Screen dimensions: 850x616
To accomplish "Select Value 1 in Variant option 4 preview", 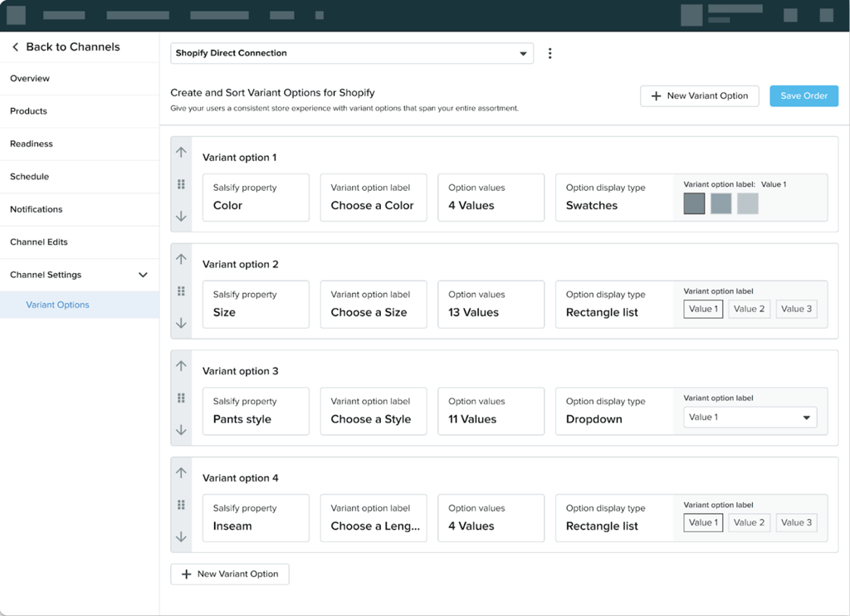I will [703, 523].
